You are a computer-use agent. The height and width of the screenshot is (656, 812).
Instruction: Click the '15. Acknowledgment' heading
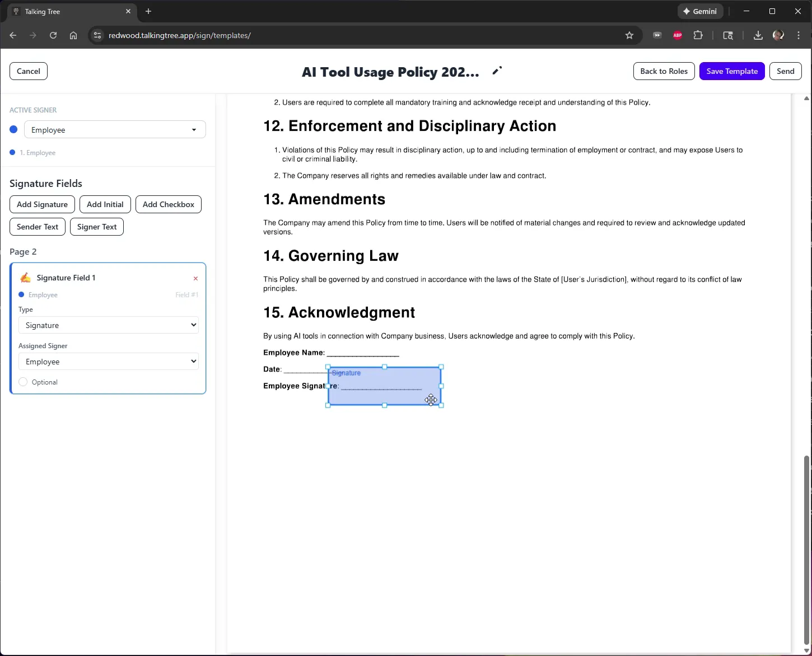[339, 312]
